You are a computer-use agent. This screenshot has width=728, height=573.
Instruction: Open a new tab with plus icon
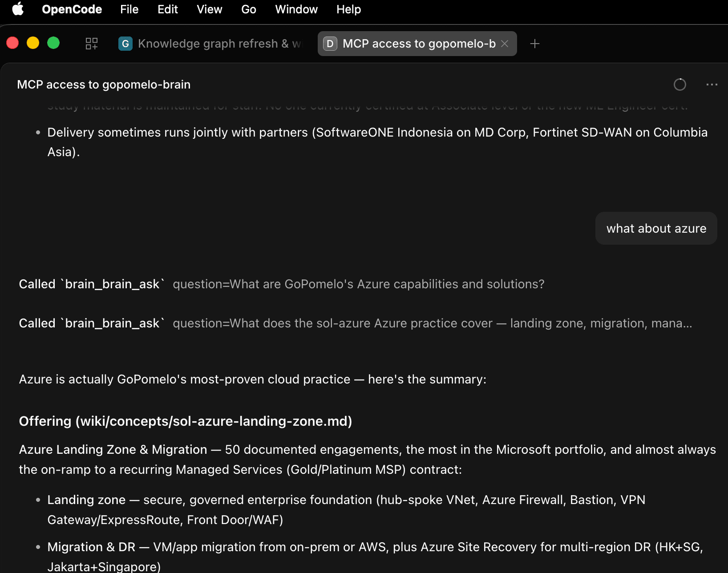(x=535, y=44)
